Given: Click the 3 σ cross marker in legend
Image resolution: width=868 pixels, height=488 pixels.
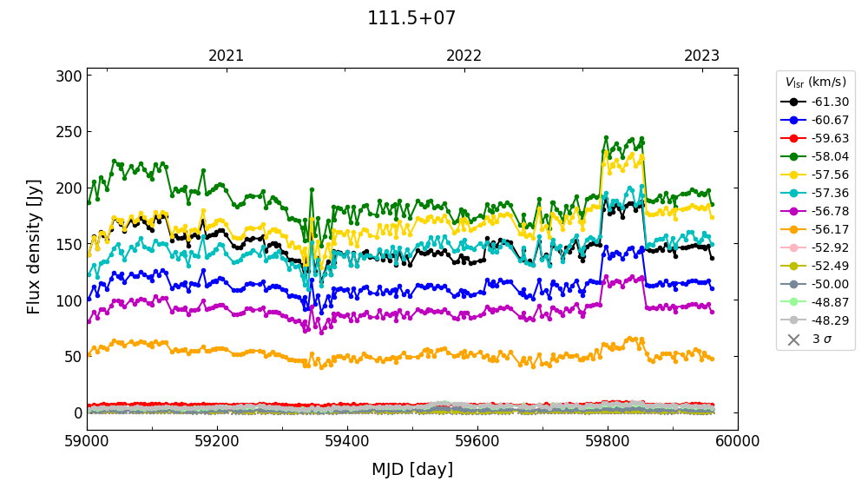Looking at the screenshot, I should pyautogui.click(x=793, y=340).
